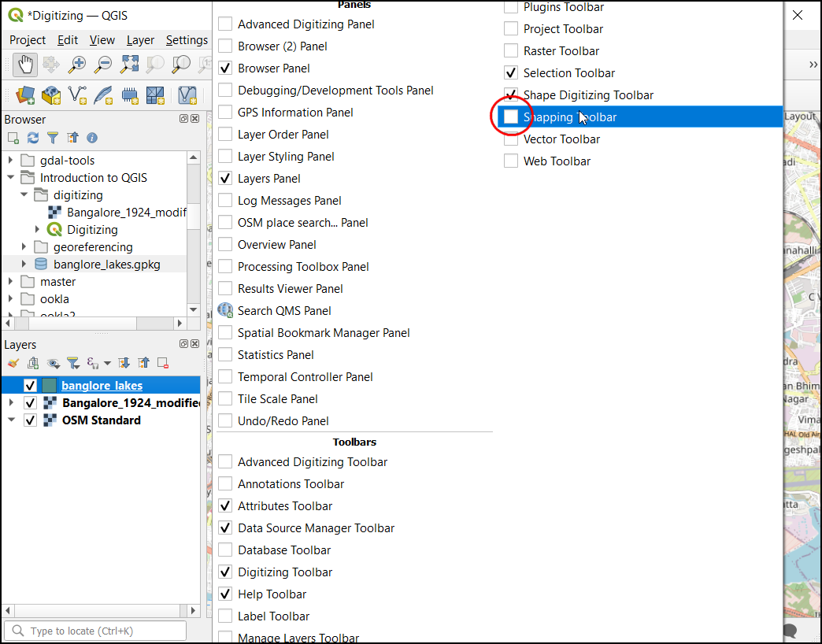Click New Virtual Layer icon
Screen dimensions: 822x644
187,95
